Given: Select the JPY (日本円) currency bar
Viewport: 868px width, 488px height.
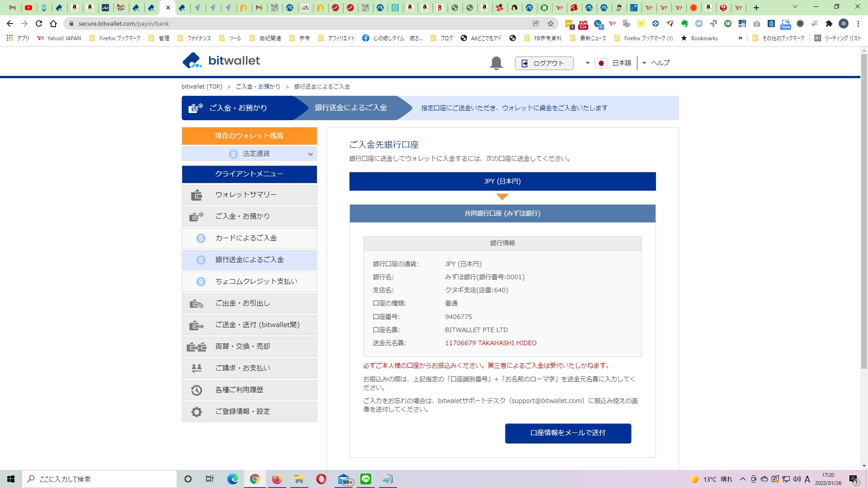Looking at the screenshot, I should (x=502, y=181).
